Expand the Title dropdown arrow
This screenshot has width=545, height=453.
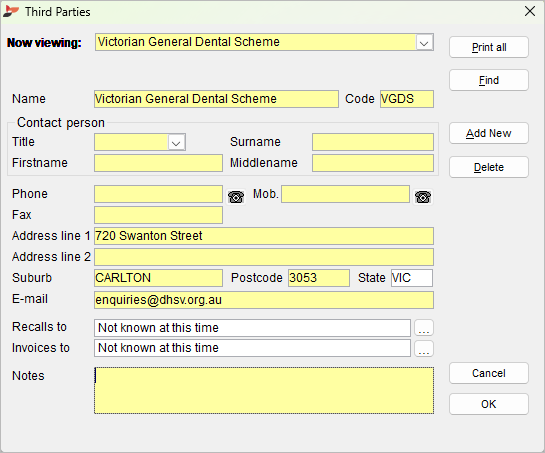pyautogui.click(x=176, y=143)
